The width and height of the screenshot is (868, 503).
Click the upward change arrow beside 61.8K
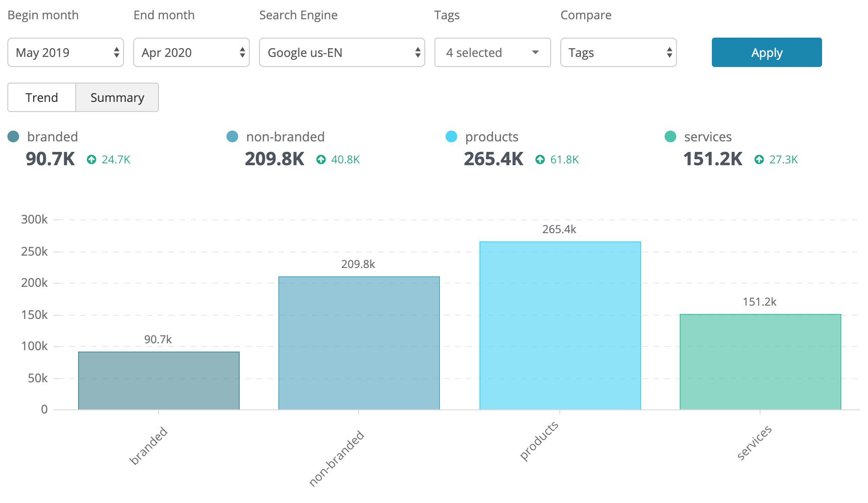tap(540, 160)
